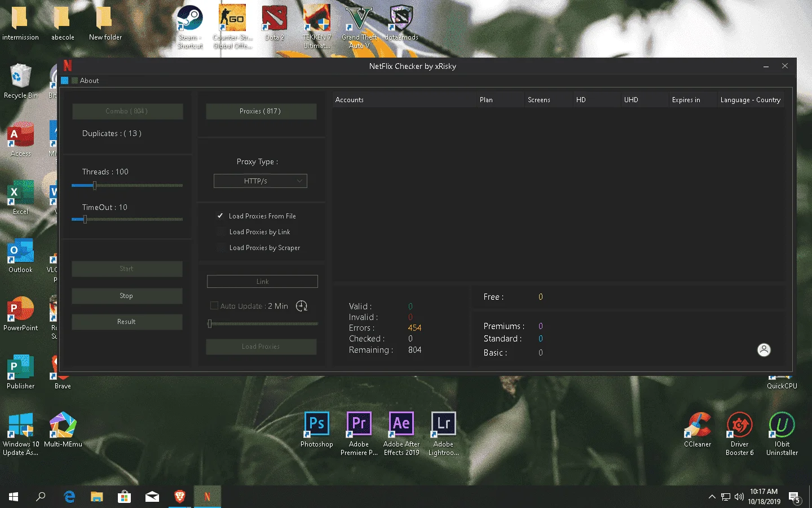812x508 pixels.
Task: Click the Load Proxies button
Action: 261,347
